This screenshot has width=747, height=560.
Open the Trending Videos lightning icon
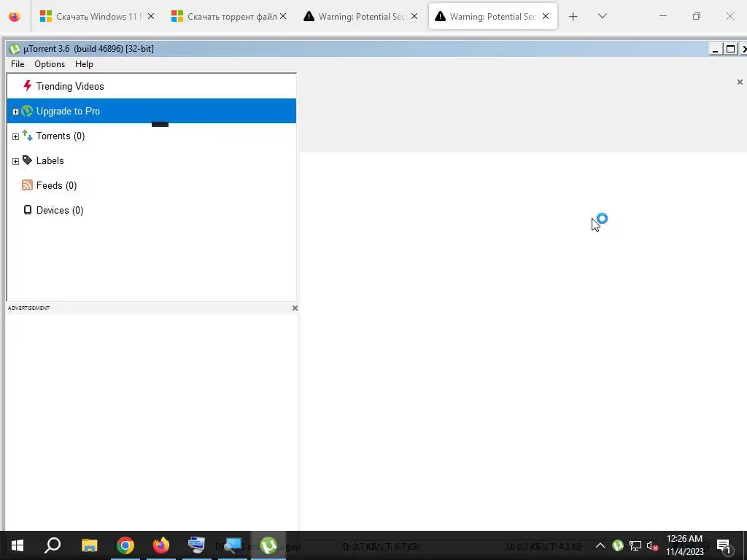tap(27, 86)
